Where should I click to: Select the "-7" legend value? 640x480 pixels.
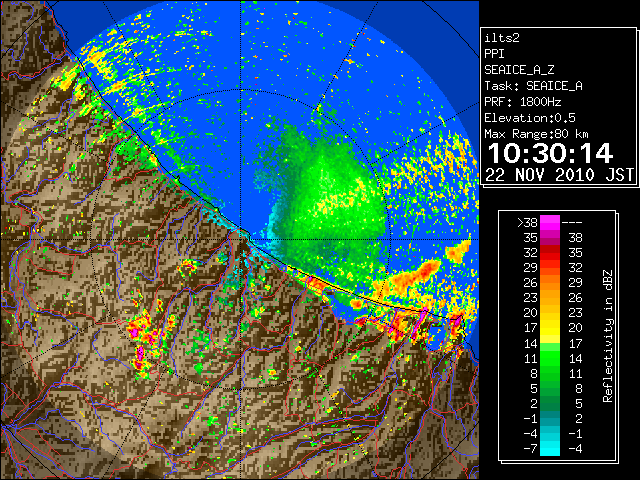click(530, 449)
